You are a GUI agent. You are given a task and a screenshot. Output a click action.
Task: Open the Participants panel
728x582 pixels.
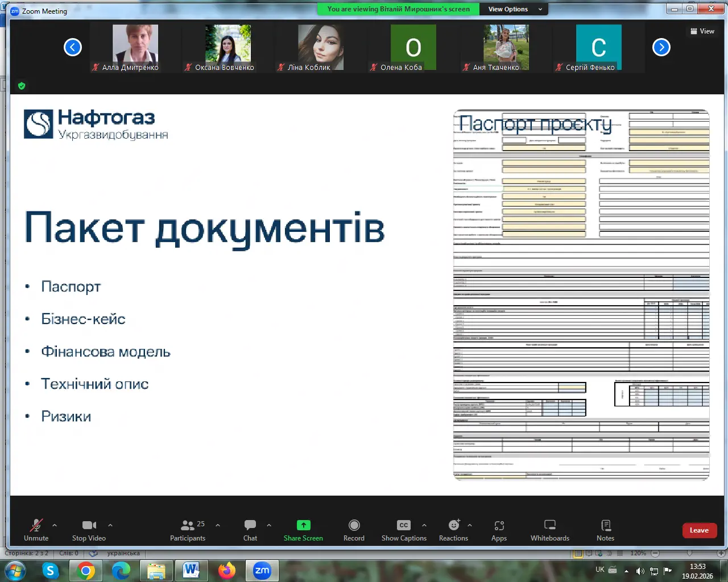(187, 530)
